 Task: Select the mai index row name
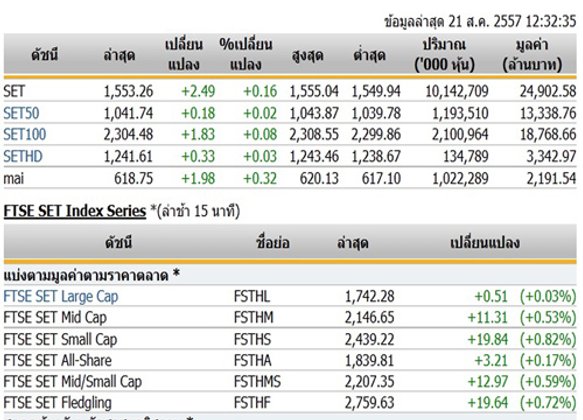coord(14,179)
